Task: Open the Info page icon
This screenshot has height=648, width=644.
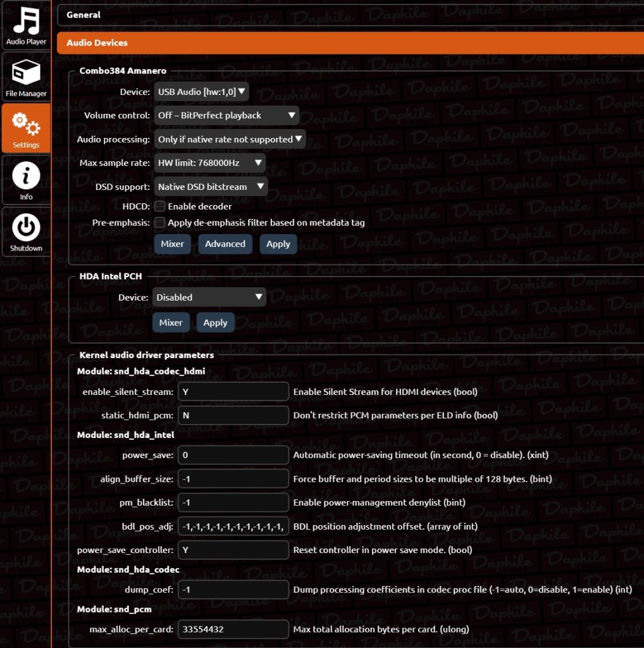Action: tap(26, 179)
